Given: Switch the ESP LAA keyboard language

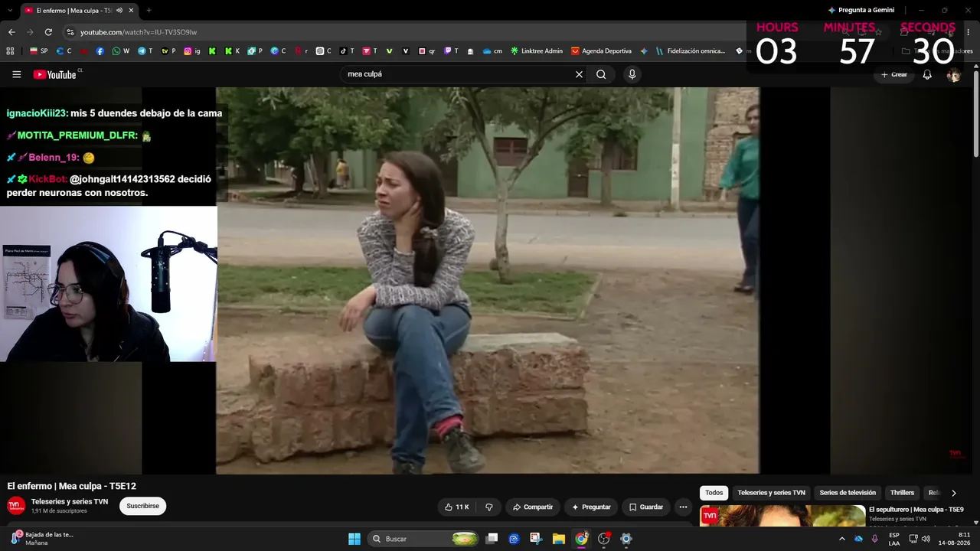Looking at the screenshot, I should tap(894, 539).
